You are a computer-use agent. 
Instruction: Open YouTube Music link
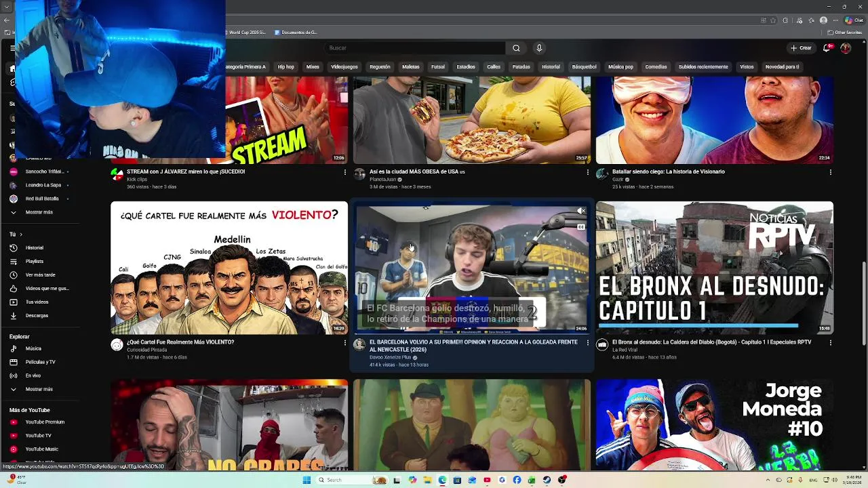pyautogui.click(x=41, y=449)
